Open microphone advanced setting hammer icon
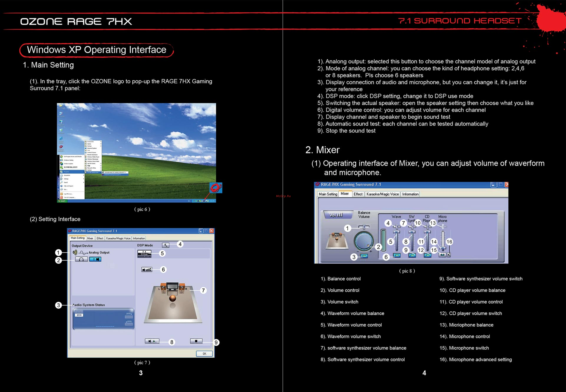 449,255
